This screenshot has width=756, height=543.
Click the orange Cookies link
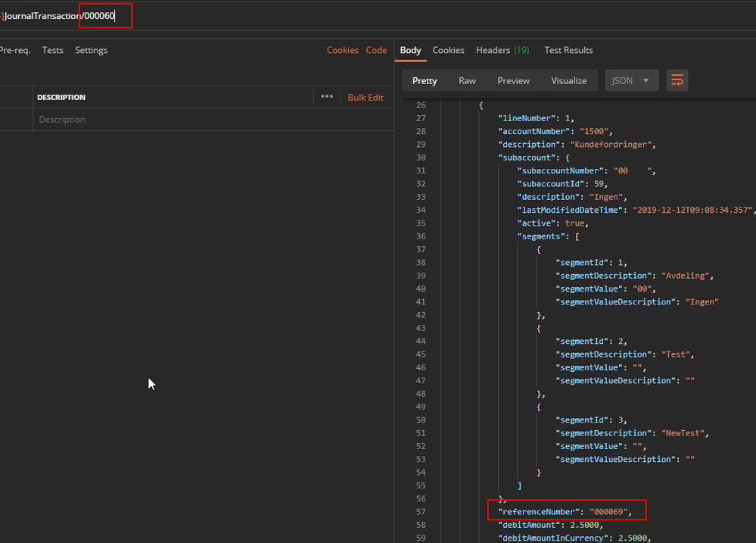[x=342, y=50]
